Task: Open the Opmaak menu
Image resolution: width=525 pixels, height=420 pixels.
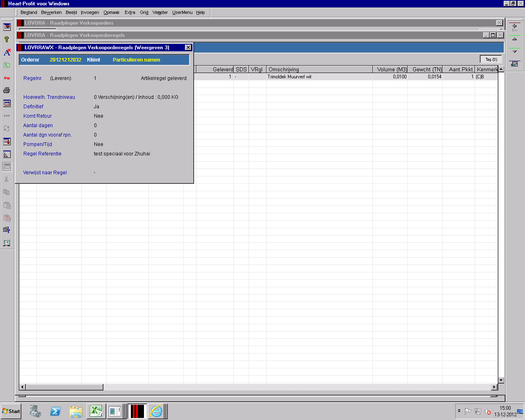Action: [112, 12]
